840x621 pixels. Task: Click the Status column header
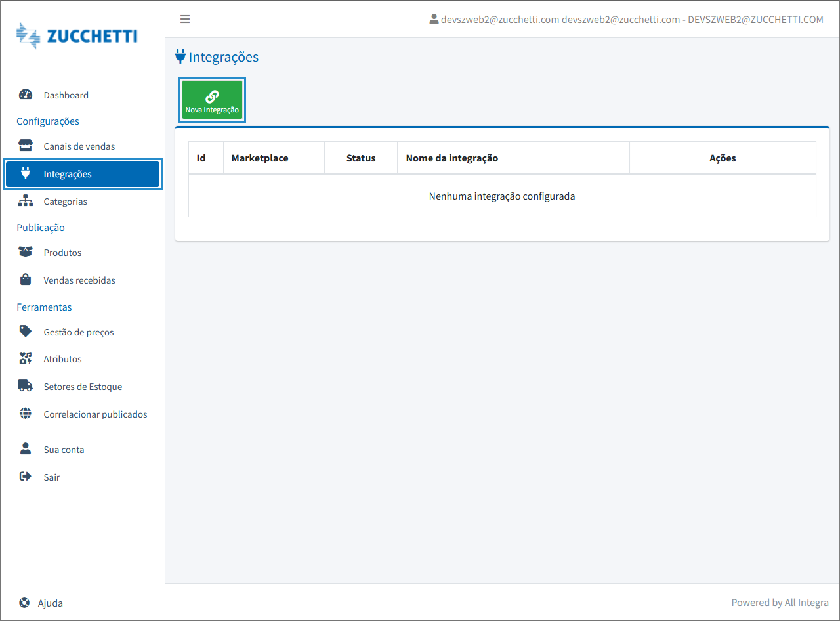pos(361,158)
